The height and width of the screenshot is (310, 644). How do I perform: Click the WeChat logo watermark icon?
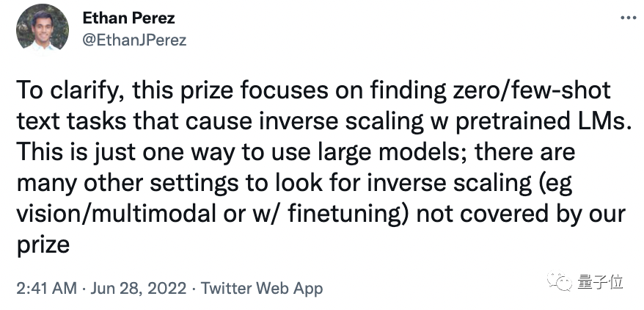click(566, 283)
